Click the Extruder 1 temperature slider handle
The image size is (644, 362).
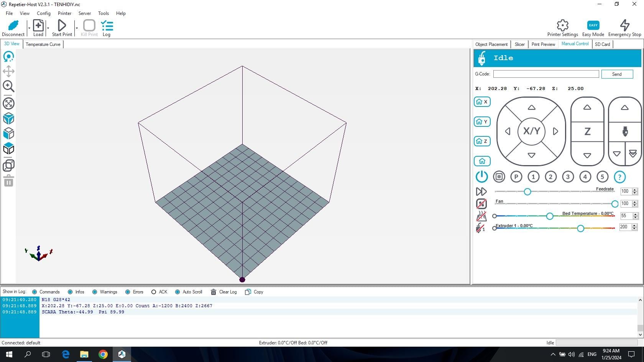coord(580,229)
